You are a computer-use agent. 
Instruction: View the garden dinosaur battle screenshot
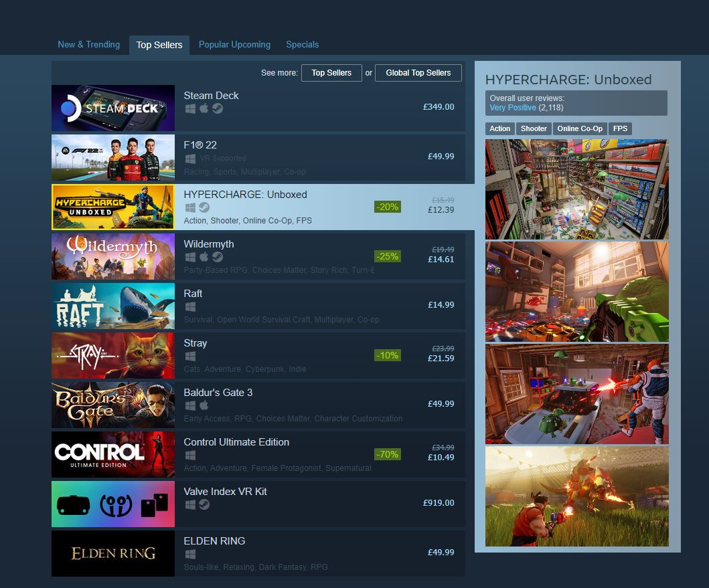(x=576, y=496)
